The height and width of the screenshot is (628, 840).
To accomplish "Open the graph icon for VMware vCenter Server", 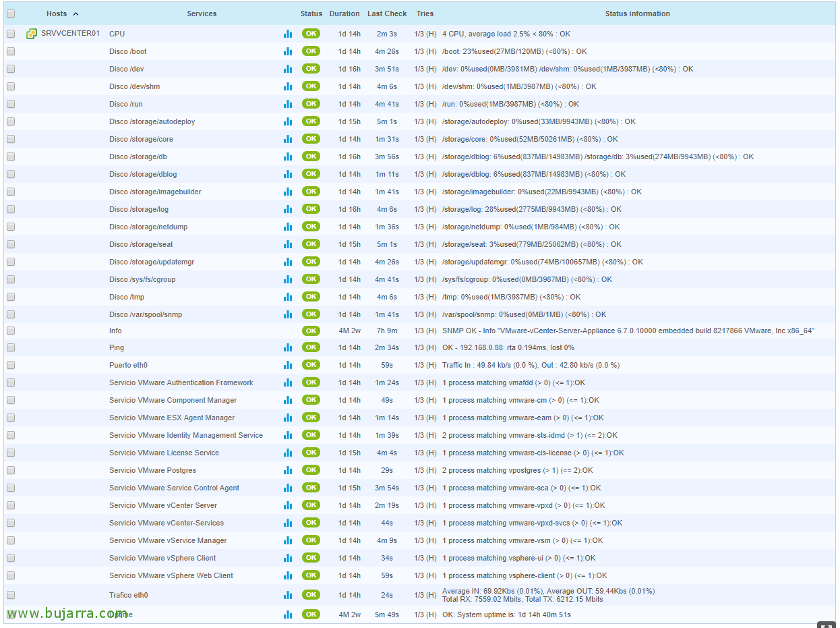I will tap(288, 505).
